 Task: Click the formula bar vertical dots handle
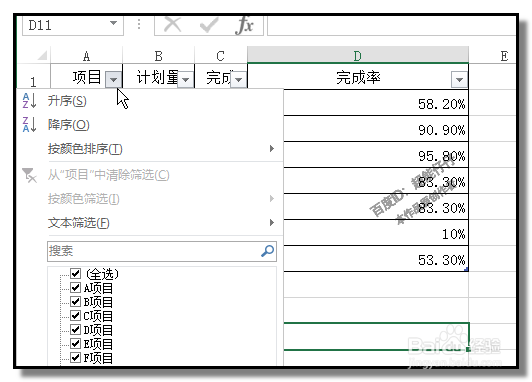(139, 24)
